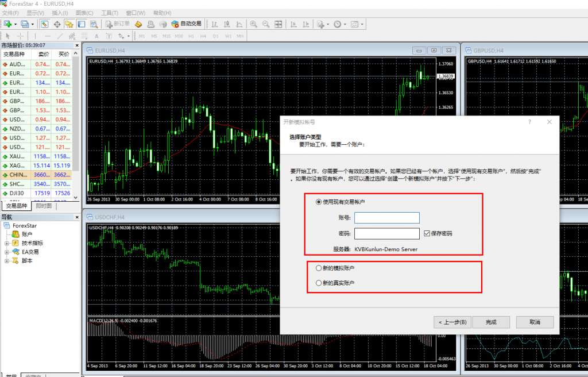
Task: Click the 账号 input field
Action: 386,218
